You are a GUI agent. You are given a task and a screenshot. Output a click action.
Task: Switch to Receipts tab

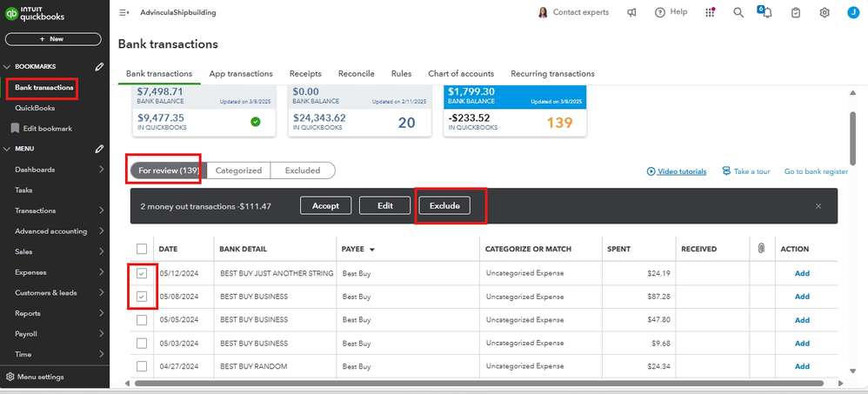point(305,74)
